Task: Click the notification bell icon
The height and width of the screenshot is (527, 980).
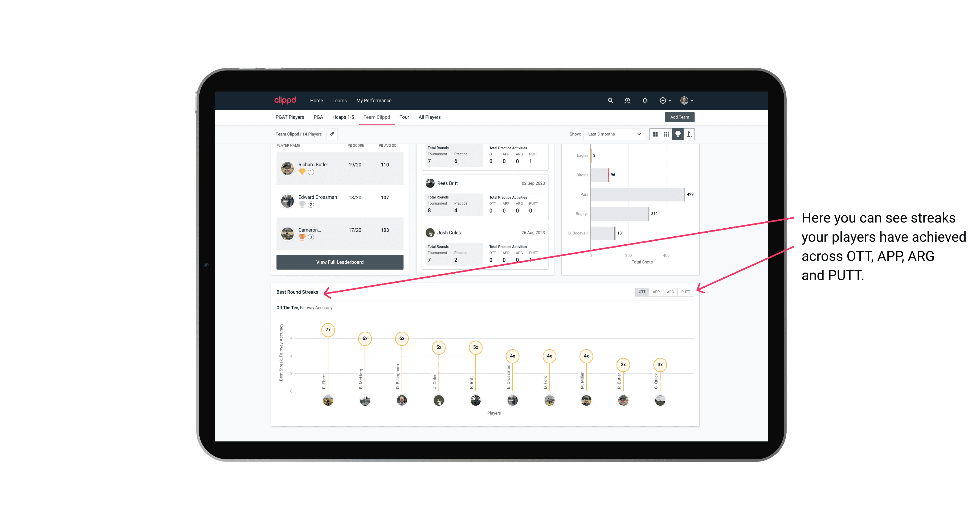Action: click(645, 101)
